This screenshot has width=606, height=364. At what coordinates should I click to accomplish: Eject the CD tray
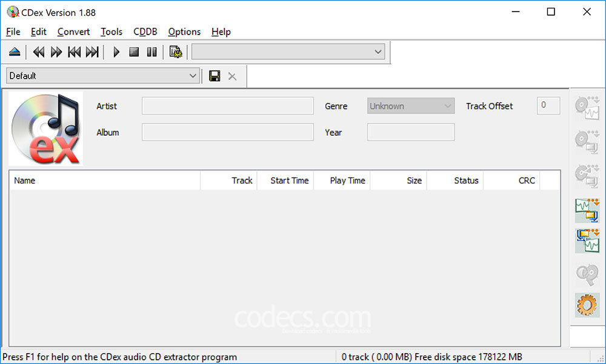15,51
